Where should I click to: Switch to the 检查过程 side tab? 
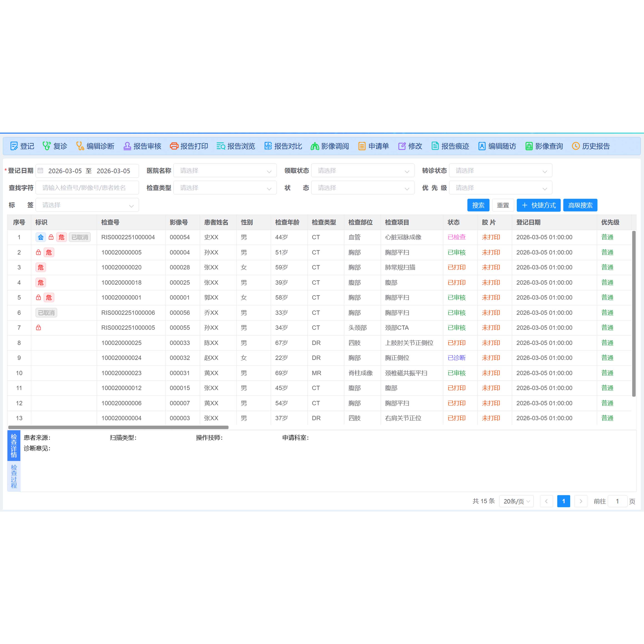pyautogui.click(x=14, y=476)
